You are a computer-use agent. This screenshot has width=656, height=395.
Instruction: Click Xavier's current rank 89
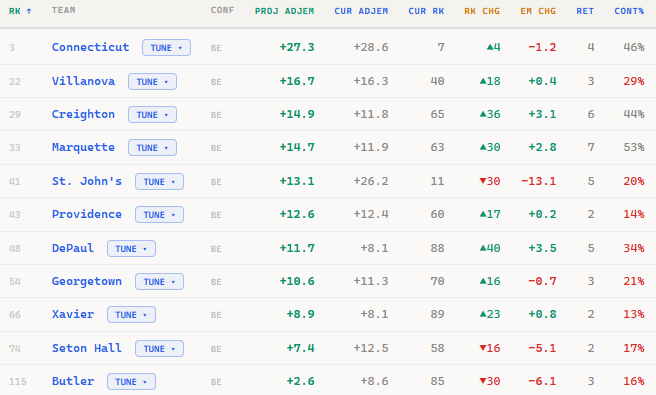pos(437,314)
